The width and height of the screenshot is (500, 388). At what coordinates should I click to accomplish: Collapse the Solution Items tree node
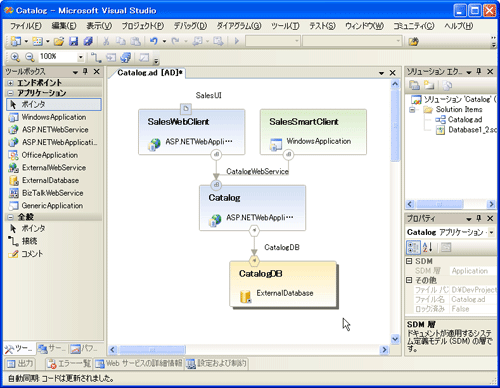(x=412, y=110)
